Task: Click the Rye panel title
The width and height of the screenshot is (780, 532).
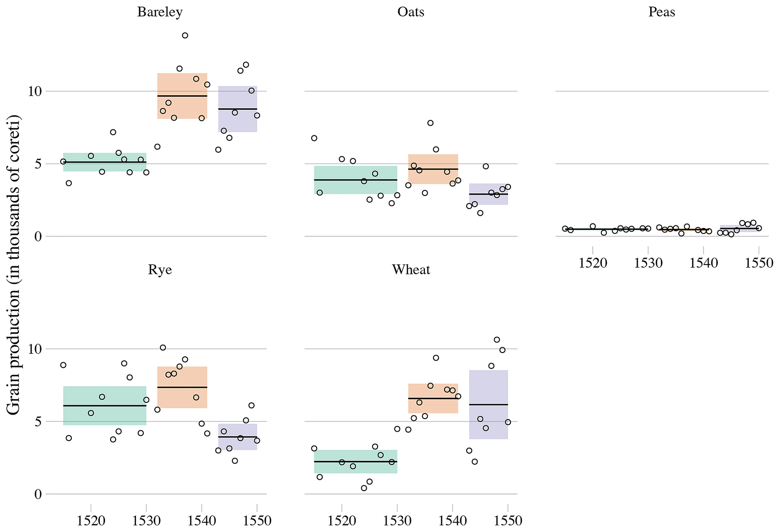Action: (x=160, y=270)
